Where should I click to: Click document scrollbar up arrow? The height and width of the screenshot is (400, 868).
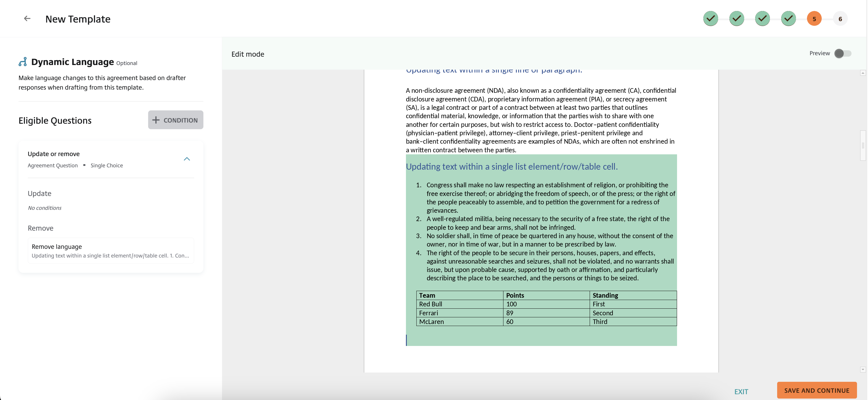click(x=863, y=73)
